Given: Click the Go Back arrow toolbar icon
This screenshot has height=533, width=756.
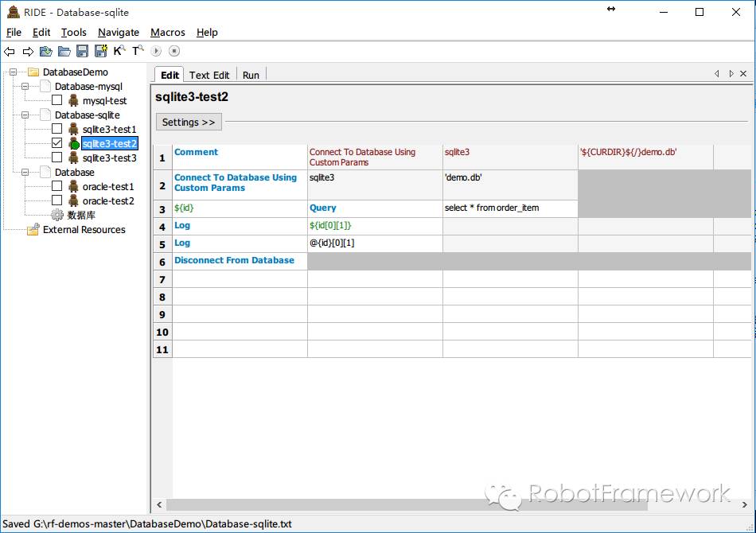Looking at the screenshot, I should (10, 51).
